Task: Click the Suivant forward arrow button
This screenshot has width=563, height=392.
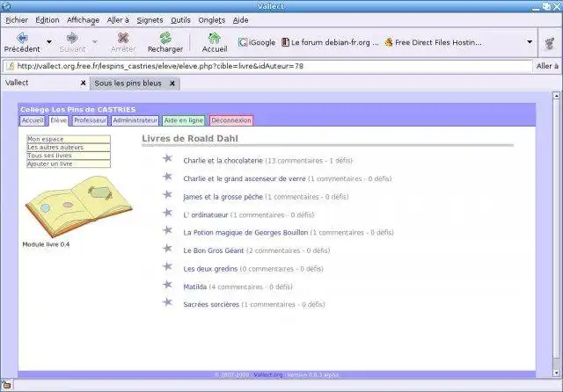Action: [72, 42]
